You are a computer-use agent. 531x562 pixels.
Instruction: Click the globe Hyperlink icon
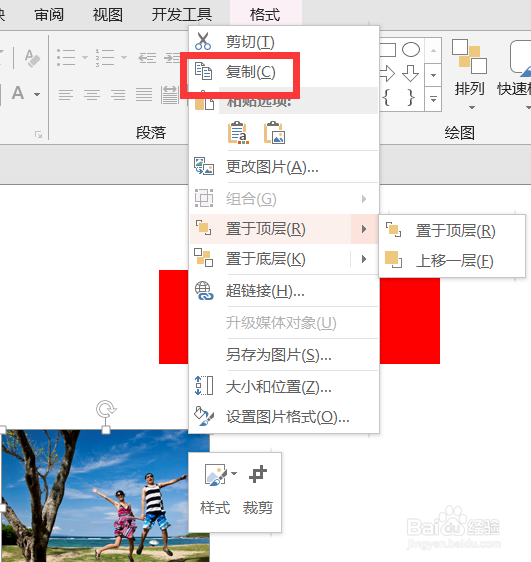[x=204, y=291]
